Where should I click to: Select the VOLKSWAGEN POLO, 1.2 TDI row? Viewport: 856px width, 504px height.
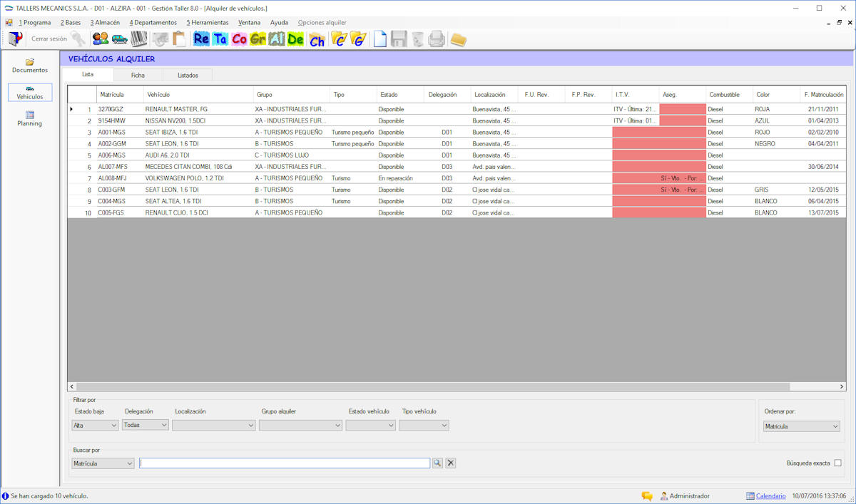click(x=457, y=178)
